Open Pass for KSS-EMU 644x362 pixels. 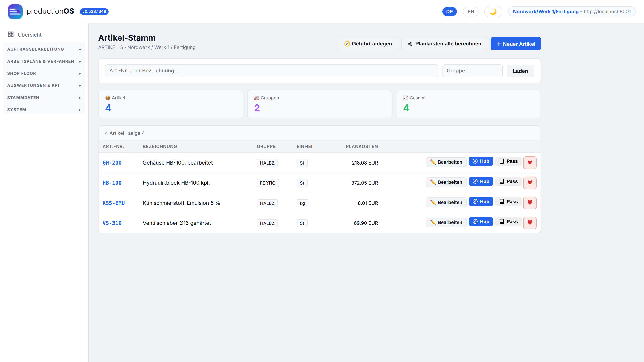pyautogui.click(x=509, y=201)
